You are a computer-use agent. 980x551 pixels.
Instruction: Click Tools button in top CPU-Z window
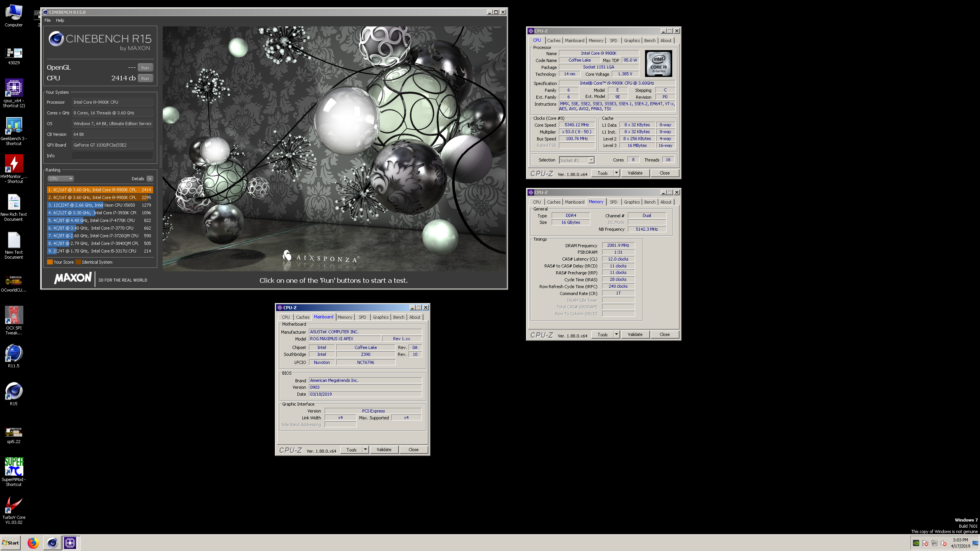pyautogui.click(x=603, y=173)
